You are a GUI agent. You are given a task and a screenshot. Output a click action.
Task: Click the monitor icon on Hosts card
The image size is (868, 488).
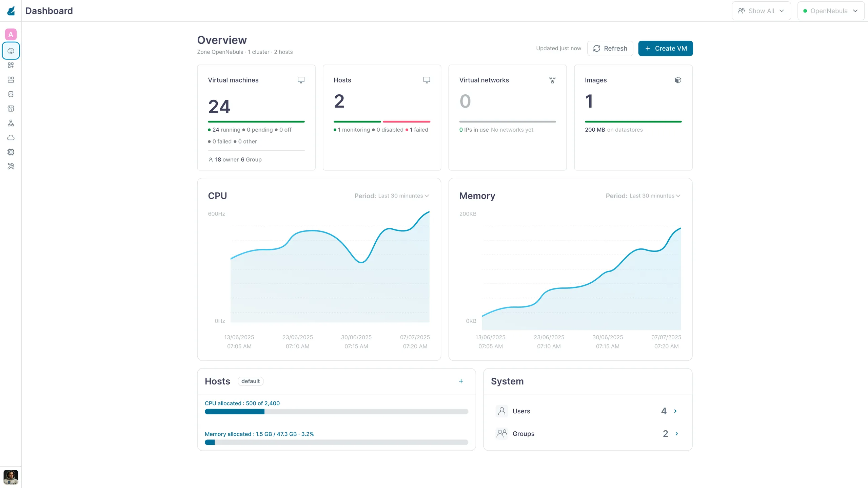pyautogui.click(x=427, y=80)
